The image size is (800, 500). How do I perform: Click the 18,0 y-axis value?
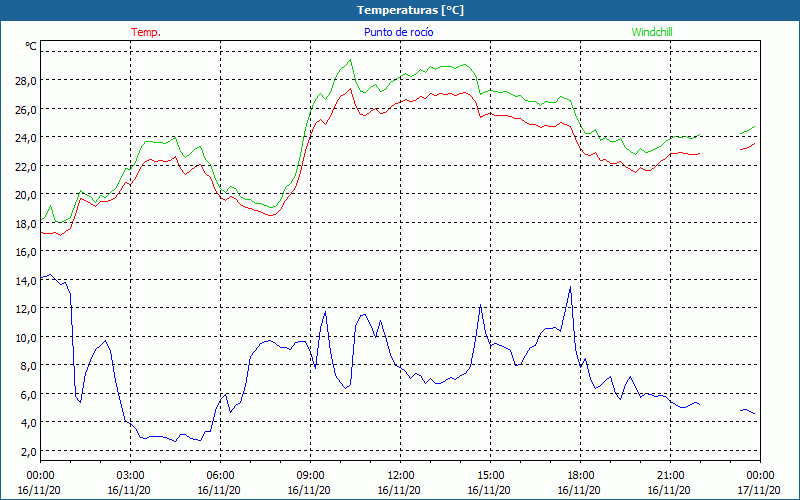click(26, 223)
